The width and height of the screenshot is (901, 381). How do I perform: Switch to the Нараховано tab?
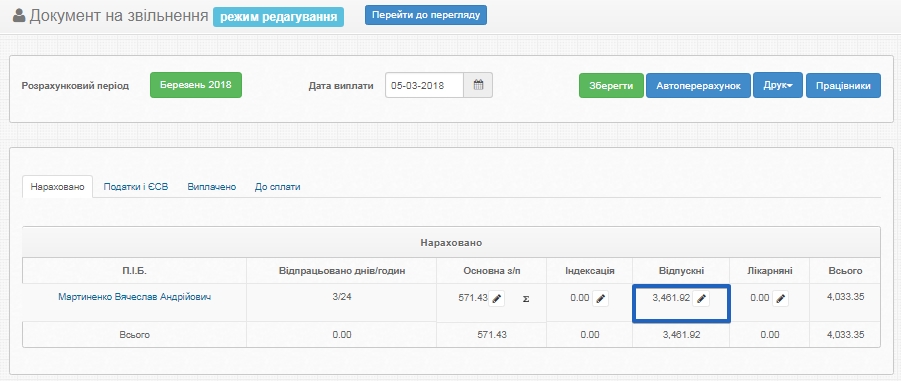pos(57,187)
